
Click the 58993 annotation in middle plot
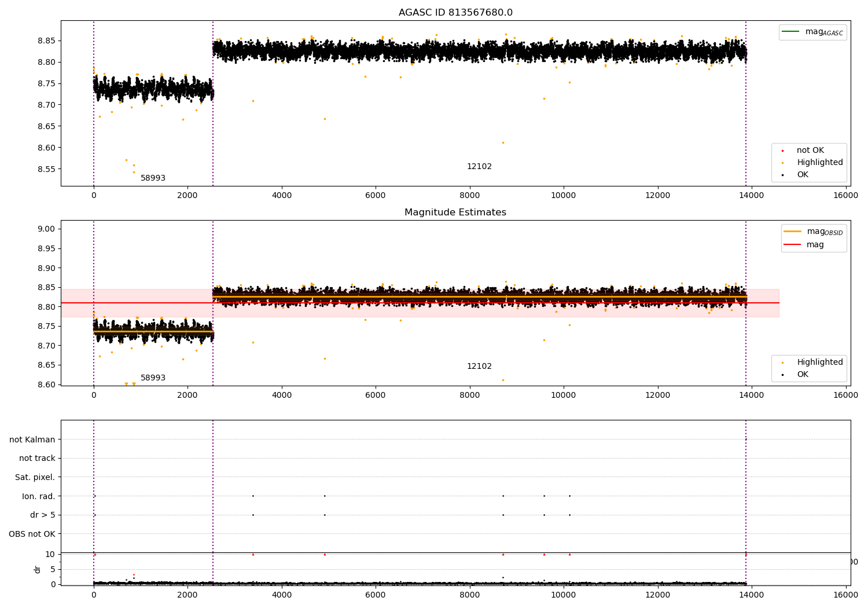coord(153,378)
